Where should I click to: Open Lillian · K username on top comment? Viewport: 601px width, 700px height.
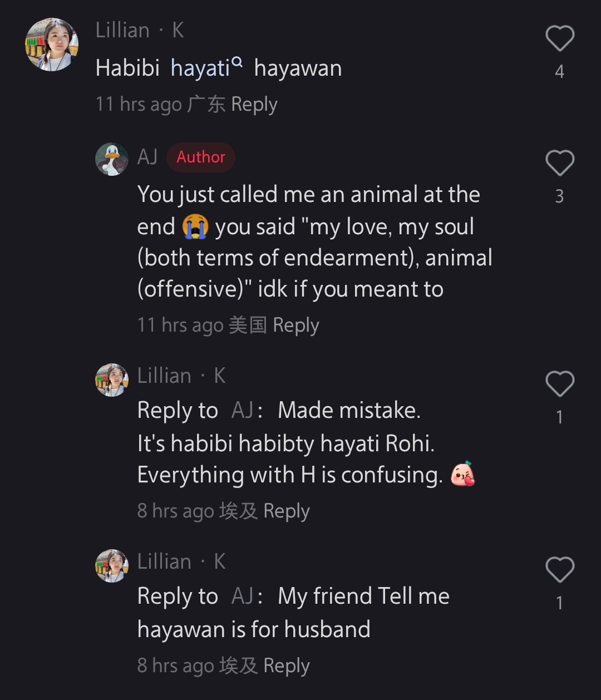coord(140,30)
